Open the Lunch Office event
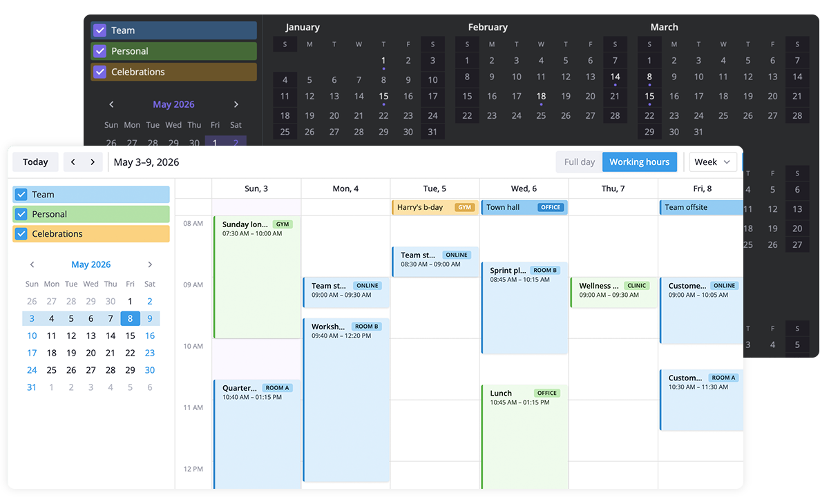 pyautogui.click(x=524, y=436)
